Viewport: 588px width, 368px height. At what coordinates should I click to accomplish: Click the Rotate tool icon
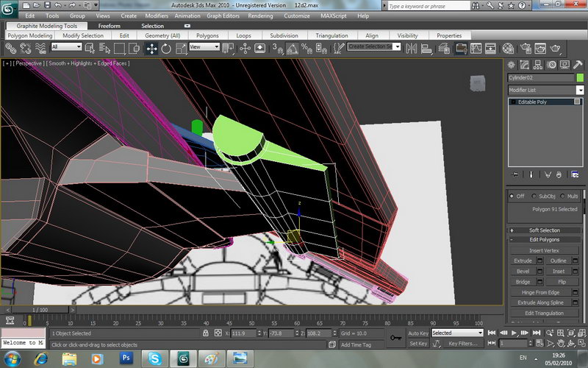pyautogui.click(x=166, y=48)
